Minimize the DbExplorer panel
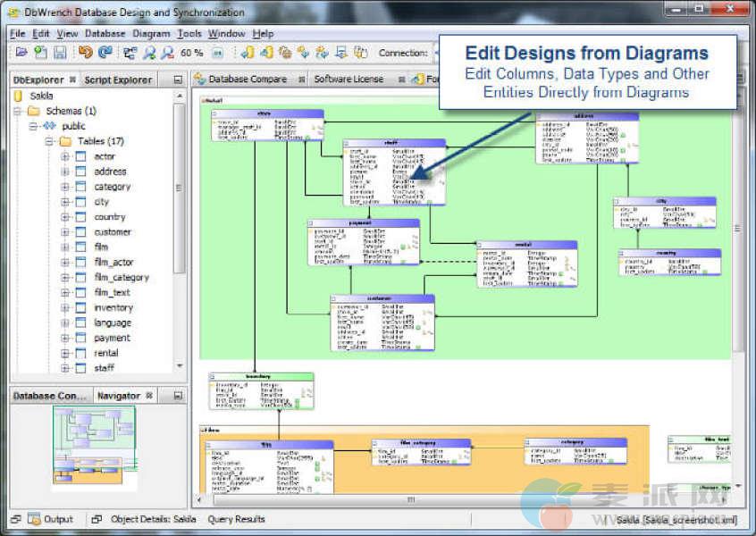Image resolution: width=756 pixels, height=536 pixels. (x=178, y=80)
